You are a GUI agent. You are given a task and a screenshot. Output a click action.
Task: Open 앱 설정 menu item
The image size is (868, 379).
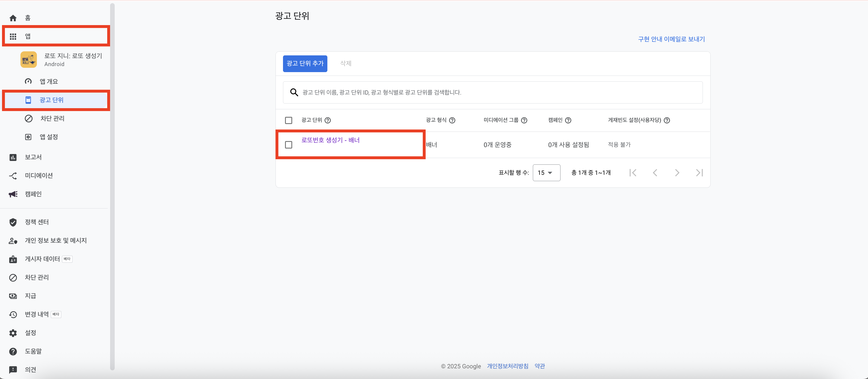(49, 137)
